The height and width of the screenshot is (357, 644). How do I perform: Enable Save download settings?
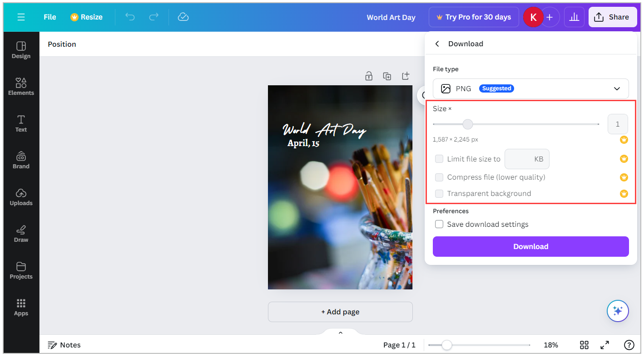pos(439,224)
